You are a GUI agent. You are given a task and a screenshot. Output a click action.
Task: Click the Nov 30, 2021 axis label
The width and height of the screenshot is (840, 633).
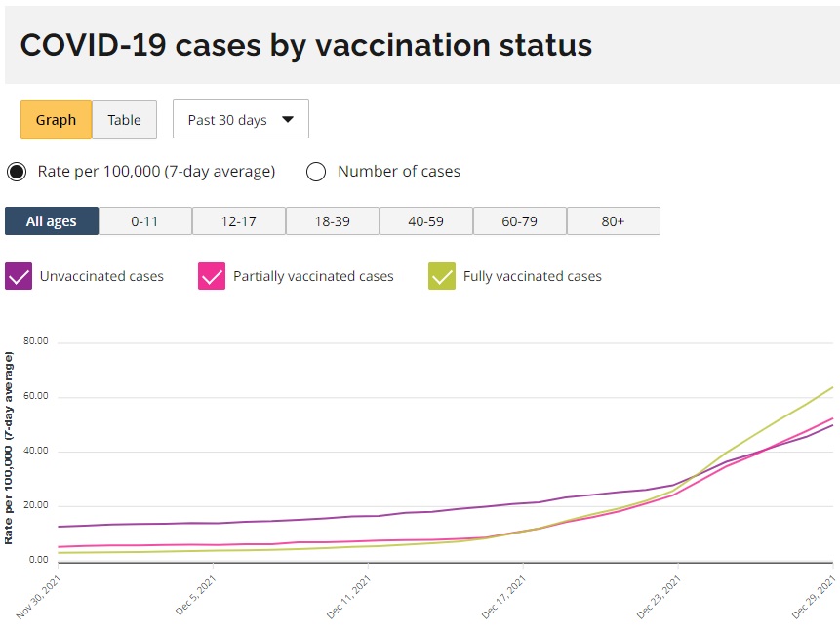pyautogui.click(x=37, y=598)
